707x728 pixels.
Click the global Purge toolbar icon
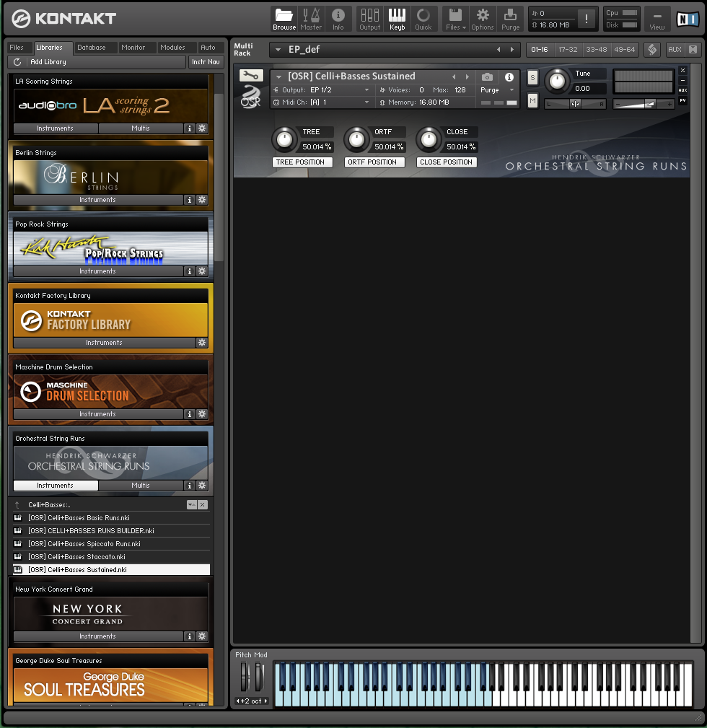pyautogui.click(x=510, y=19)
